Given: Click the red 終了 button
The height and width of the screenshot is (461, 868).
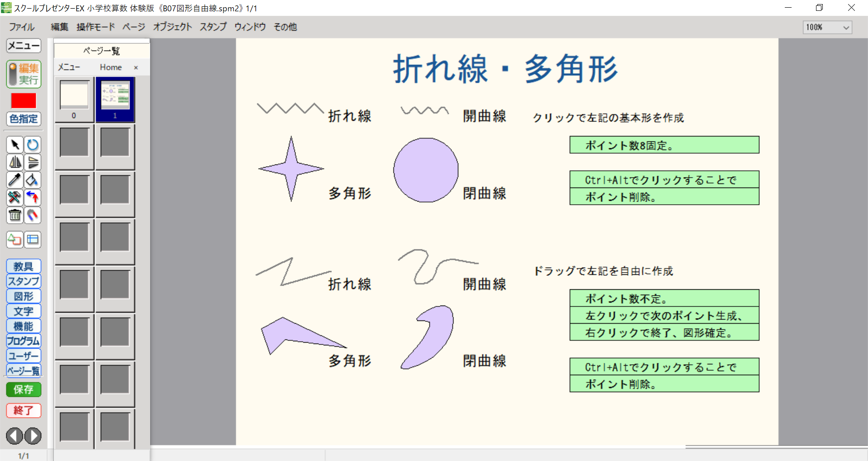Looking at the screenshot, I should click(24, 410).
